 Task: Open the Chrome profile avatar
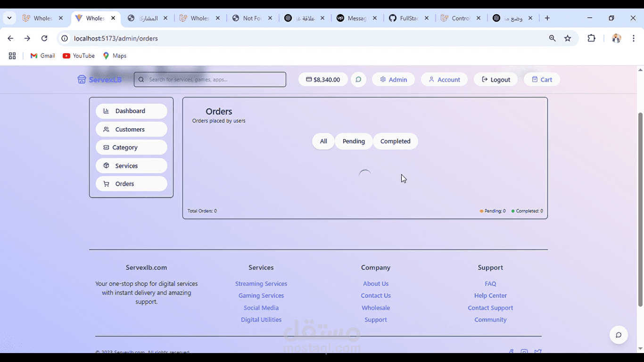616,38
